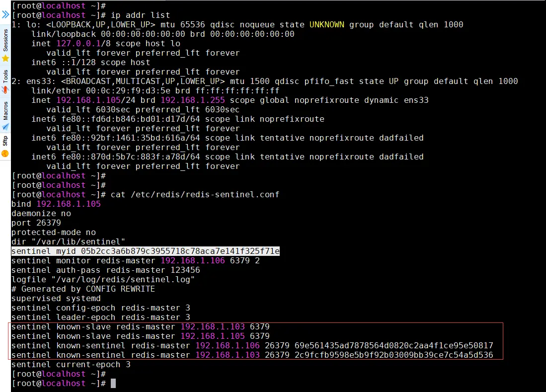Click the 'bind 192.168.1.105' line

[x=56, y=204]
